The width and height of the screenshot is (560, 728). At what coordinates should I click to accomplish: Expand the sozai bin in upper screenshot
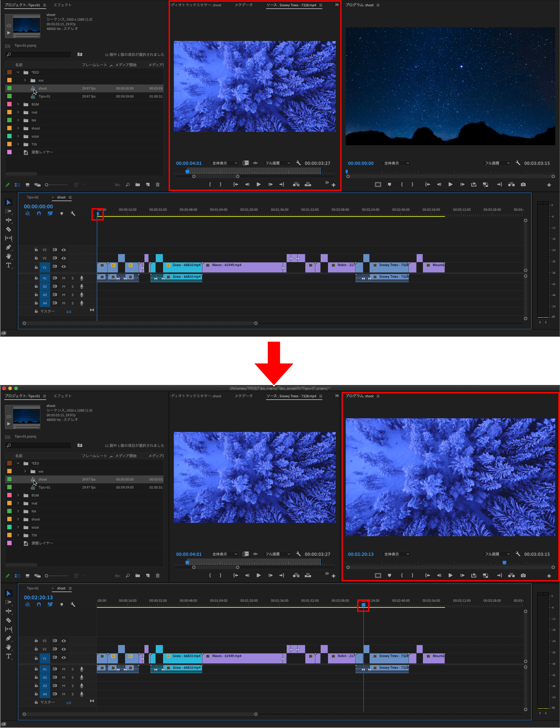coord(18,136)
